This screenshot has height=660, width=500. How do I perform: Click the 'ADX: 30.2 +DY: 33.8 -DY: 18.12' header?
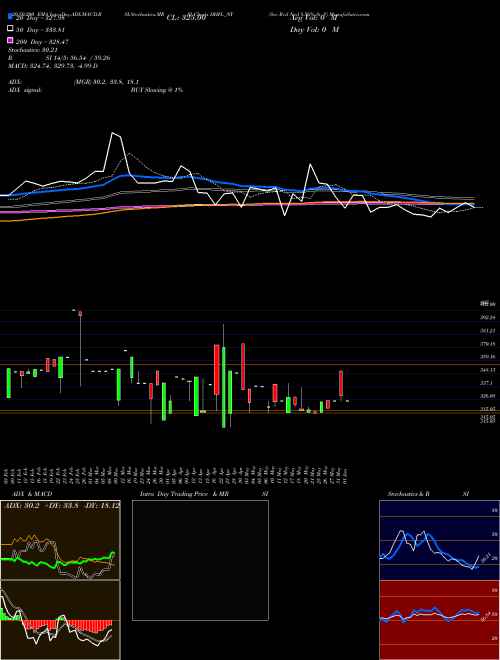tap(62, 505)
